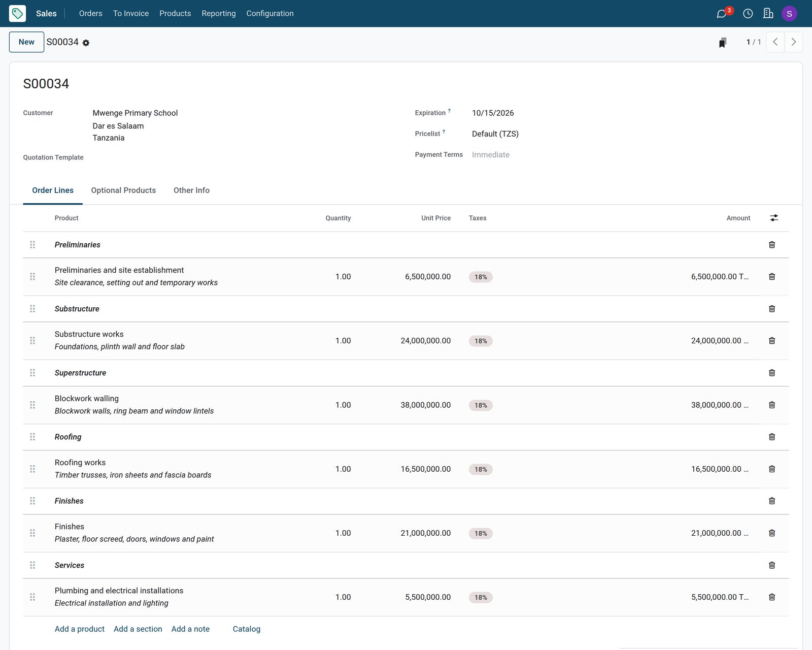Image resolution: width=812 pixels, height=650 pixels.
Task: Click the New button
Action: click(26, 42)
